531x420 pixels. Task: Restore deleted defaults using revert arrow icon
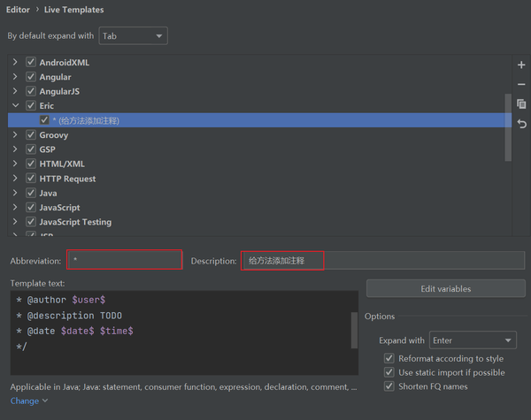521,124
